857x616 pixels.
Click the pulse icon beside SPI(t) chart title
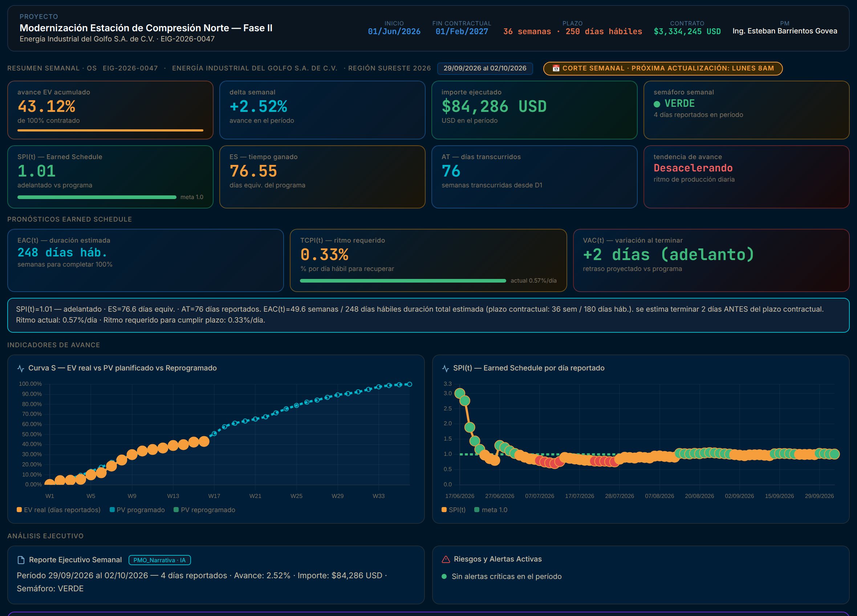(x=446, y=368)
